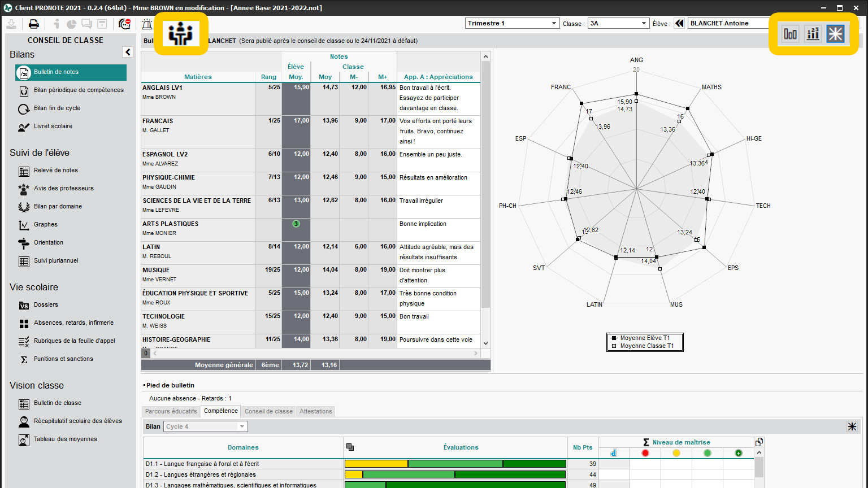Open the Classe 3A dropdown
This screenshot has height=488, width=868.
pos(618,23)
